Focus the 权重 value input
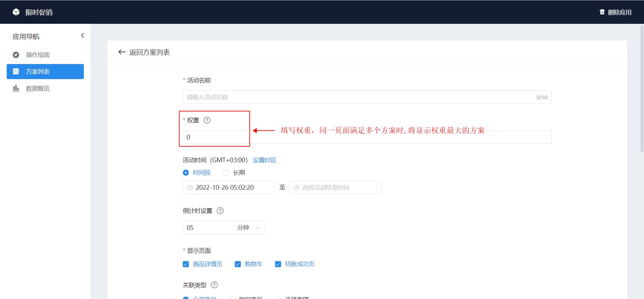 367,137
